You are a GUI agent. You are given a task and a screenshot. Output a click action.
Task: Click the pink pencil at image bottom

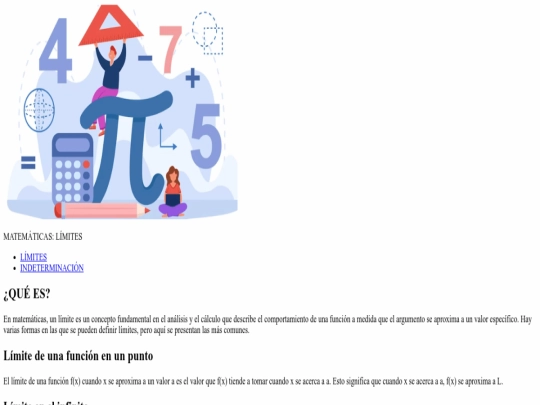(x=102, y=210)
